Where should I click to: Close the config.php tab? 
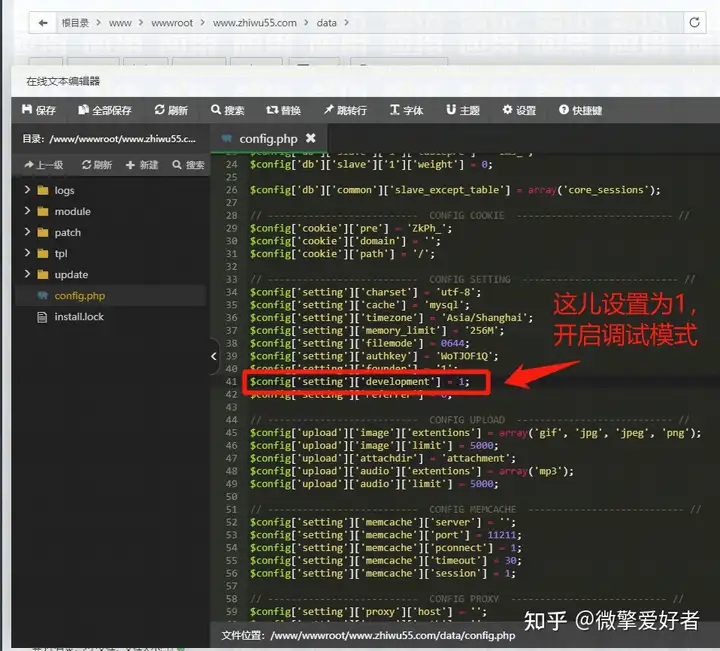(x=311, y=138)
